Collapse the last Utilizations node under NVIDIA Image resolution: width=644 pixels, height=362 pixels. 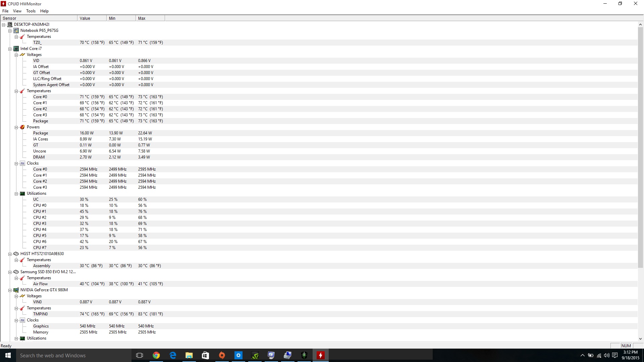pos(16,339)
